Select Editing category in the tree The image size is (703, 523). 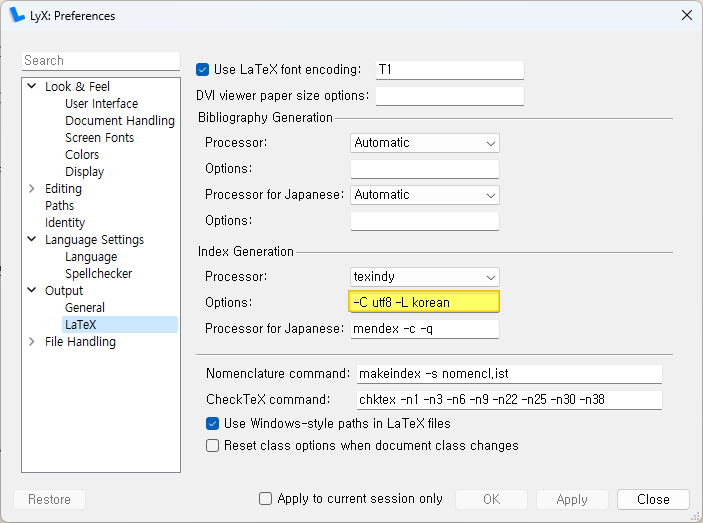tap(63, 189)
